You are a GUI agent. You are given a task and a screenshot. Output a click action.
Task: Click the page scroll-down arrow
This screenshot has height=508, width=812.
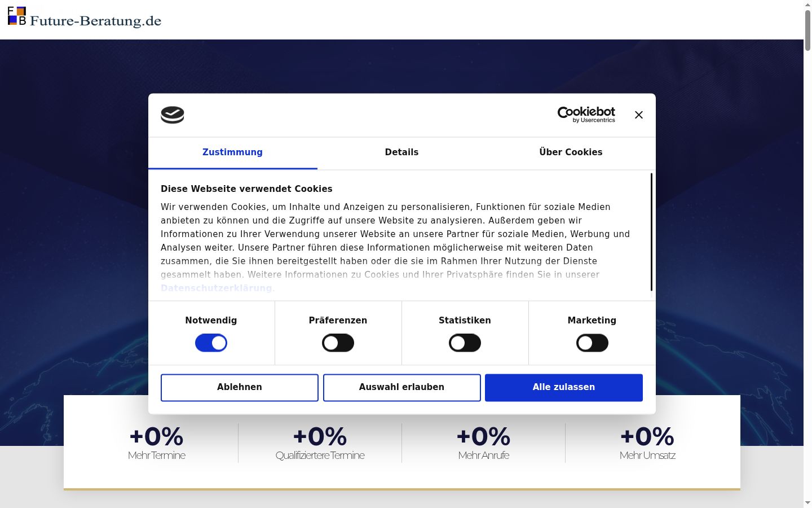(x=807, y=503)
